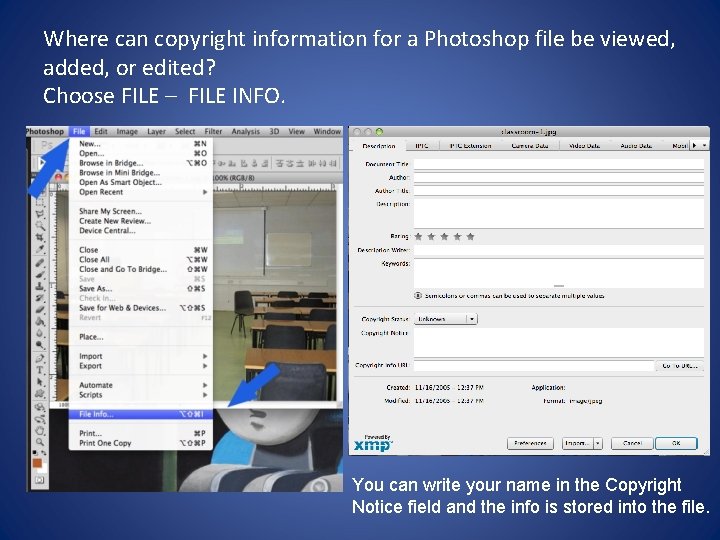
Task: Set rating to third star
Action: [x=444, y=236]
